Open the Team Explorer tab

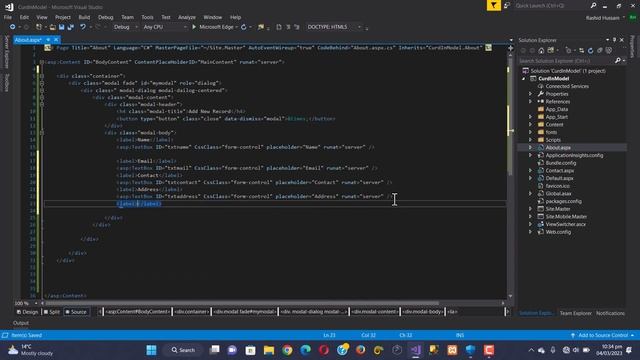click(576, 313)
